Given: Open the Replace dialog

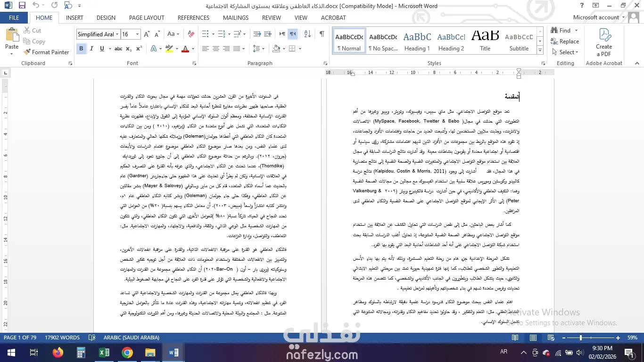Looking at the screenshot, I should 565,41.
